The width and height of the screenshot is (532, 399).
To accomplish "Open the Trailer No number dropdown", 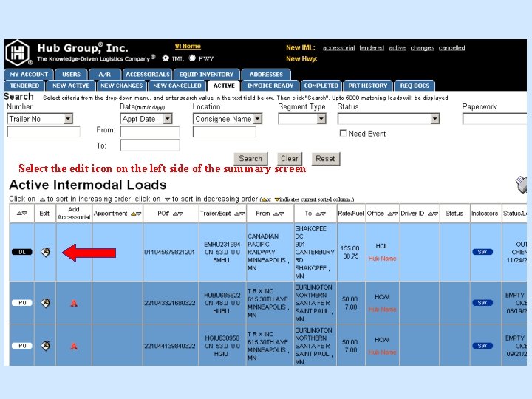I will pos(40,119).
